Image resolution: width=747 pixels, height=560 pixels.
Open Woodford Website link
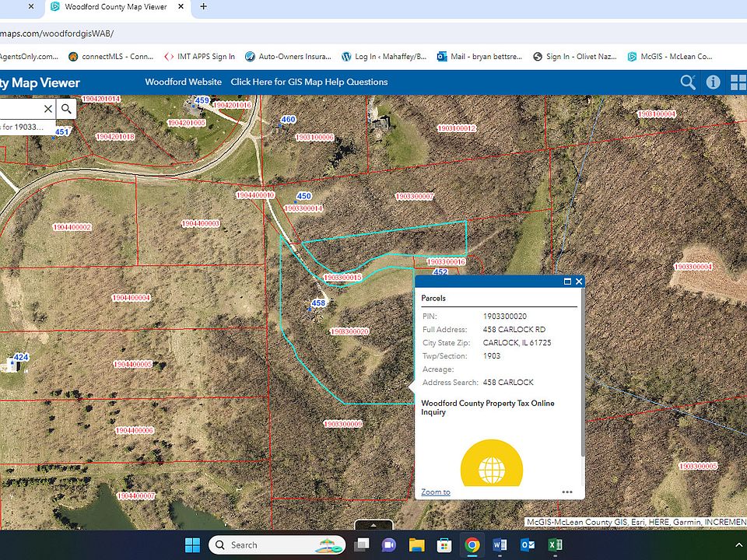tap(183, 82)
